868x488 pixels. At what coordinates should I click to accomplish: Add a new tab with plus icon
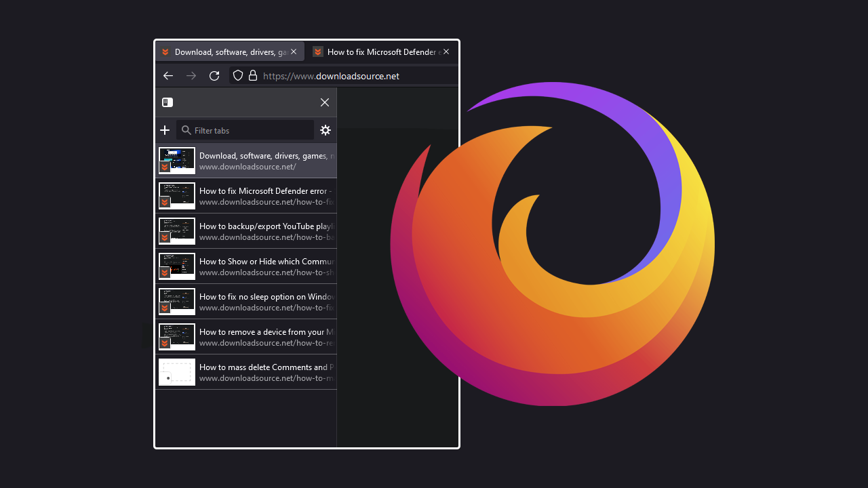(165, 130)
